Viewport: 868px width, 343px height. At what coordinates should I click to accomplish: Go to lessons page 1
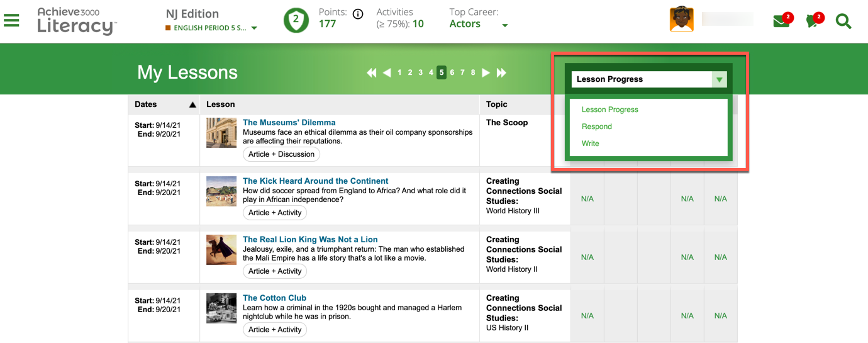pyautogui.click(x=399, y=73)
